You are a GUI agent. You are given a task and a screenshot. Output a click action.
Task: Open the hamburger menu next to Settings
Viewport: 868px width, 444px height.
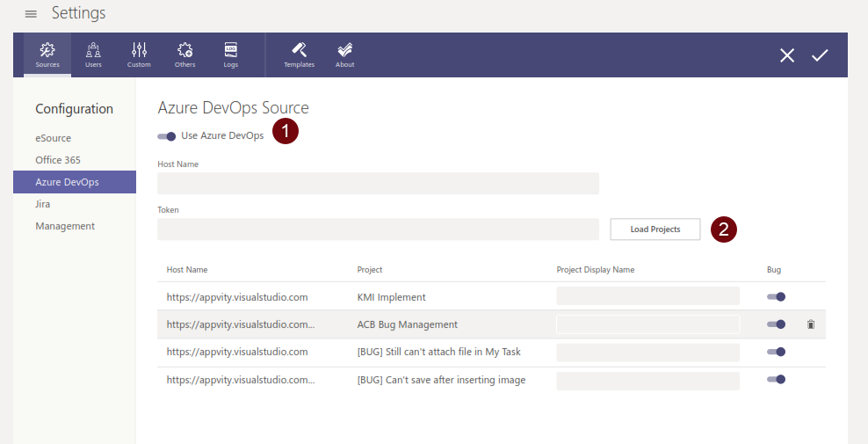(31, 14)
